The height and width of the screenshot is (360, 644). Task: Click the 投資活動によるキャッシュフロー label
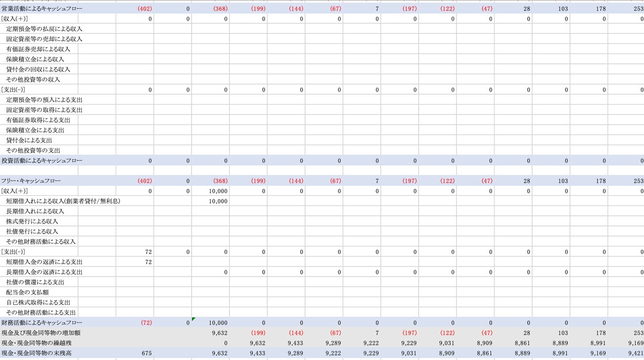coord(42,160)
